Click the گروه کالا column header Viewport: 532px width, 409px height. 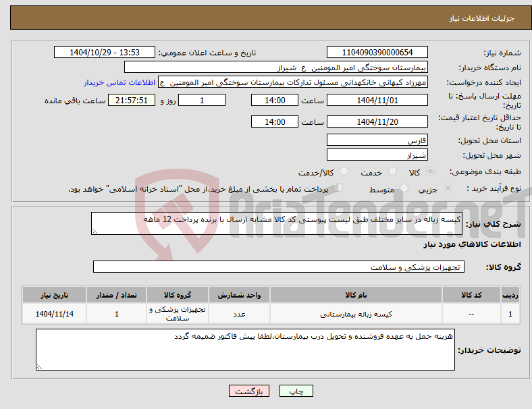click(x=178, y=295)
